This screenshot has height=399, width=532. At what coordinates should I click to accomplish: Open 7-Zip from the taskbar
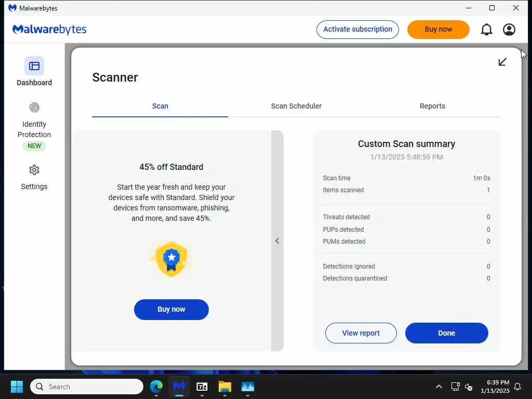point(202,387)
